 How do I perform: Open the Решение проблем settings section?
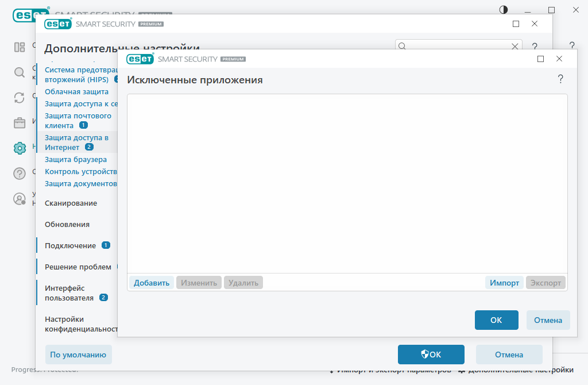tap(78, 267)
